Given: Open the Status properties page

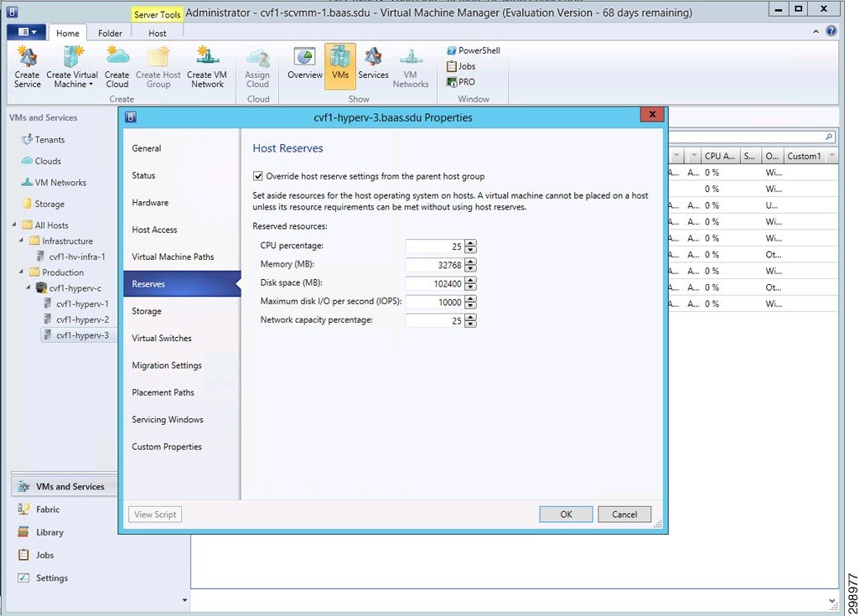Looking at the screenshot, I should coord(182,175).
